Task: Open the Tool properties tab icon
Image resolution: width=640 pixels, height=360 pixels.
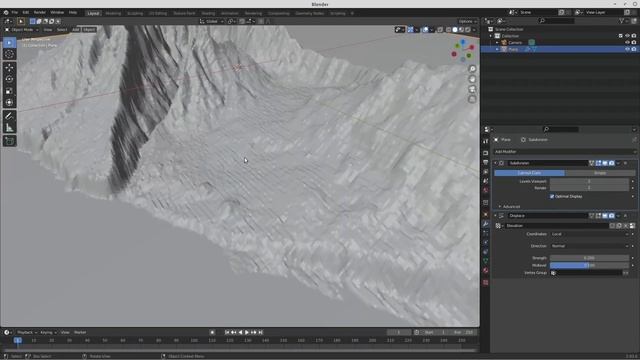Action: click(x=485, y=141)
